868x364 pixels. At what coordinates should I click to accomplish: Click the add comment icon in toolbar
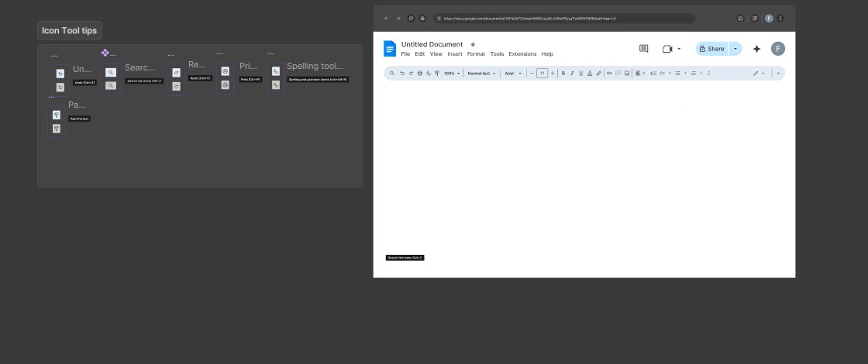618,73
